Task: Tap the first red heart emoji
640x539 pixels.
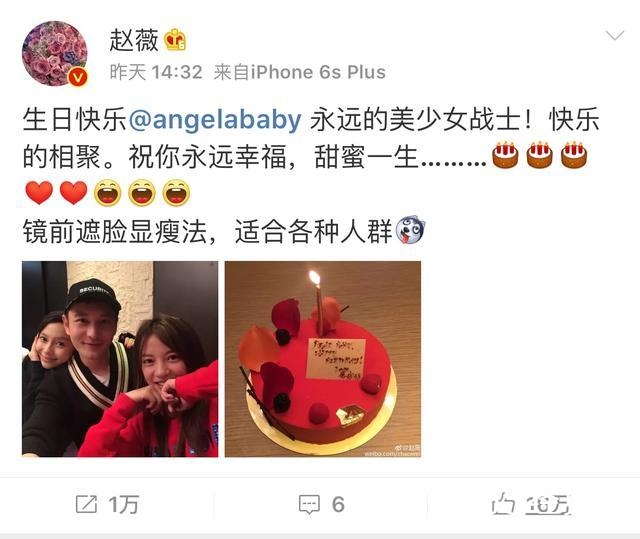Action: [39, 193]
